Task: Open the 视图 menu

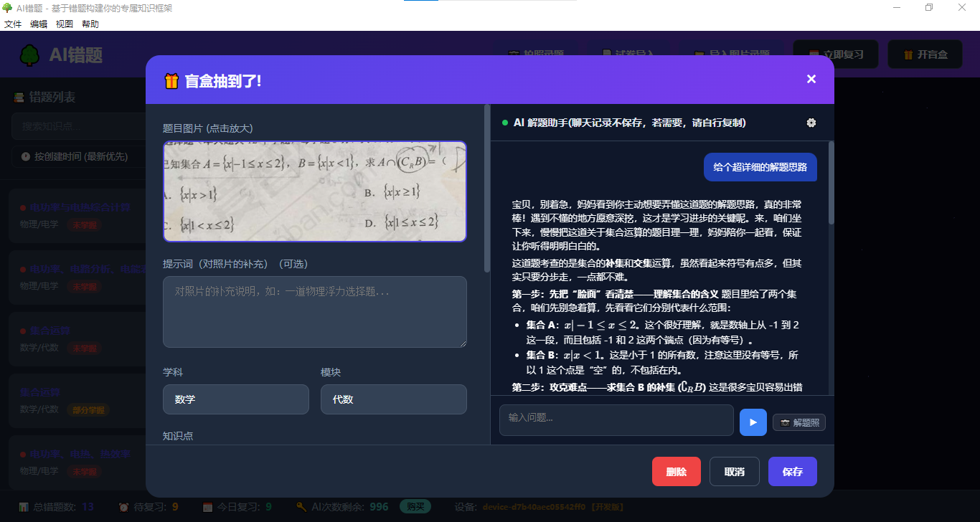Action: (65, 24)
